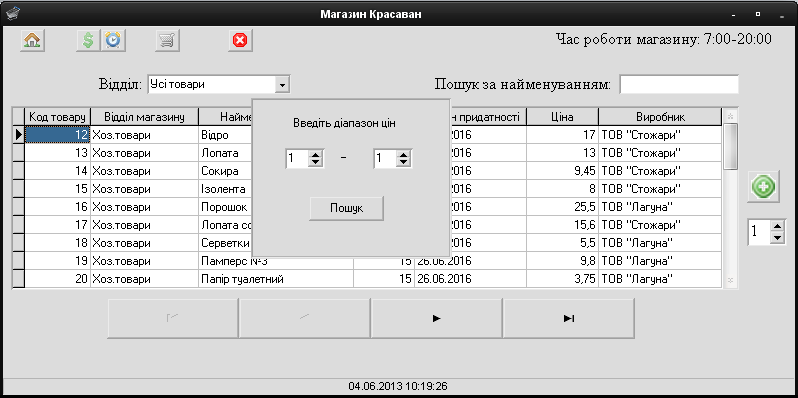Select the green dollar price filter icon
This screenshot has height=398, width=798.
(88, 41)
